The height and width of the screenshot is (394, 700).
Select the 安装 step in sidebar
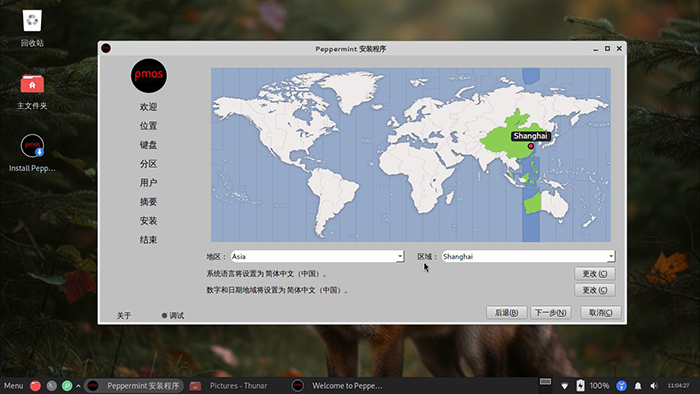point(148,220)
